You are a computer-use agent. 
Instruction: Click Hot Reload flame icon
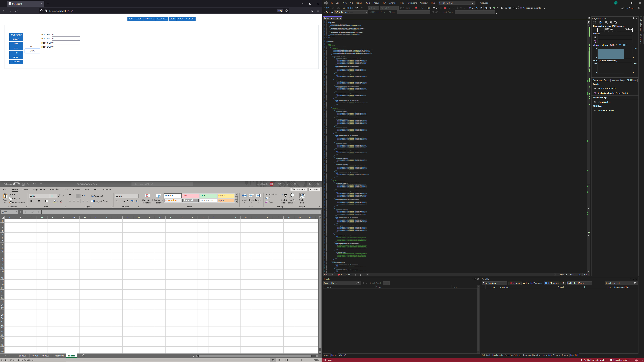[x=416, y=8]
